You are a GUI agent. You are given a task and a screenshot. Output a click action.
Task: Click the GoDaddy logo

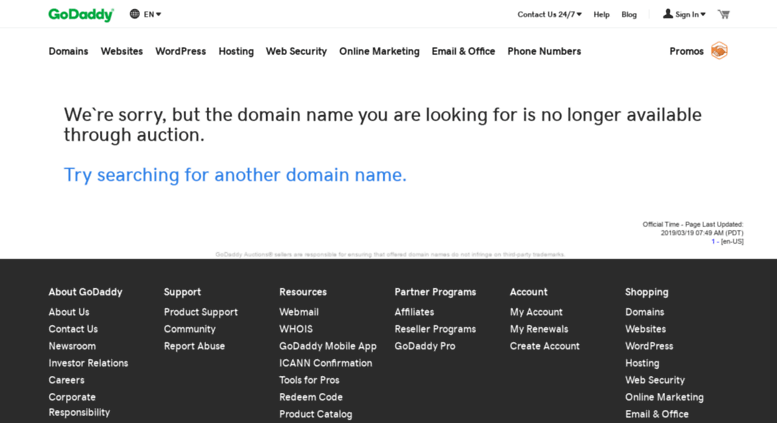point(81,15)
